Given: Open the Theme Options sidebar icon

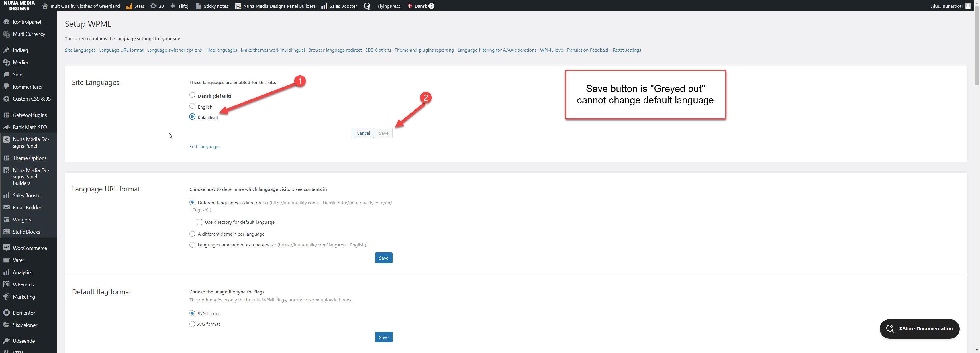Looking at the screenshot, I should [7, 158].
